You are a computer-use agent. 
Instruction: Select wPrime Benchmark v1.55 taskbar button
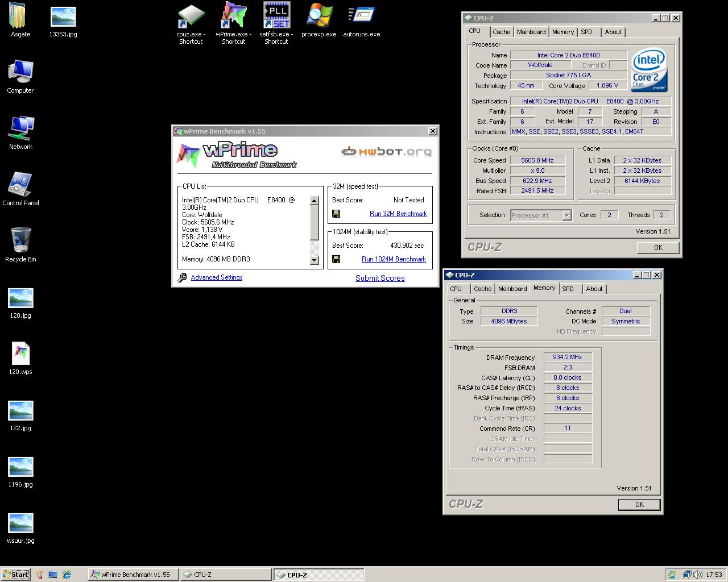click(133, 575)
